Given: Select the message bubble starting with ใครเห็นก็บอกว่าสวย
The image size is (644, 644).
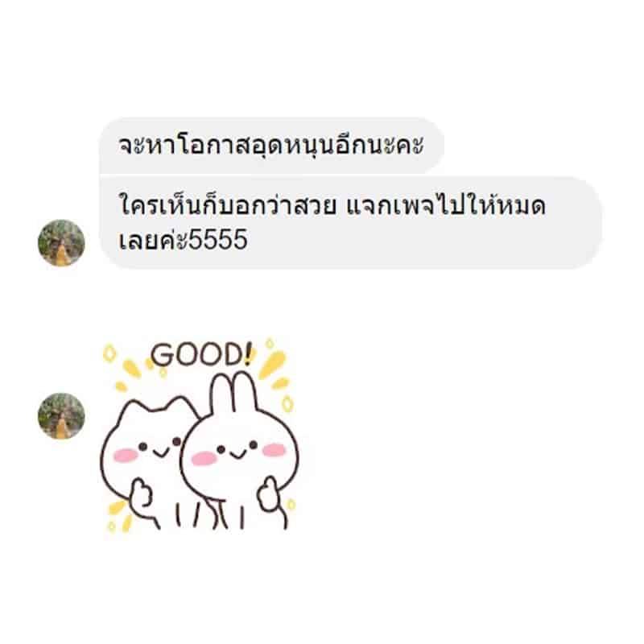Looking at the screenshot, I should [351, 222].
